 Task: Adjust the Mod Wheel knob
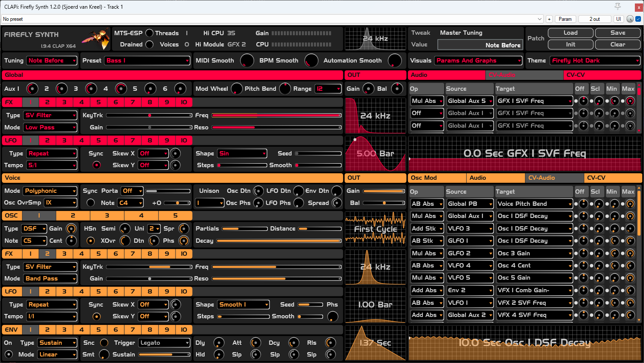coord(236,89)
